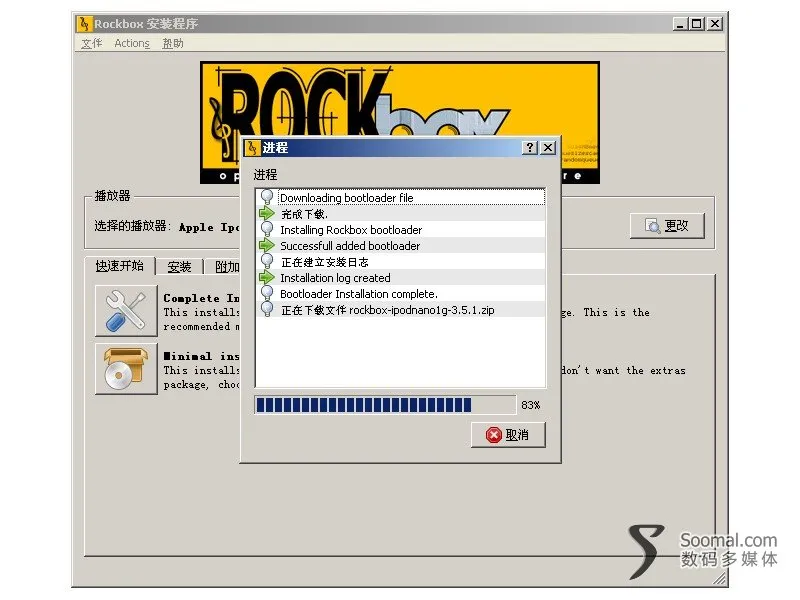Maximize the Rockbox 安装程序 window
Image resolution: width=800 pixels, height=600 pixels.
click(696, 23)
